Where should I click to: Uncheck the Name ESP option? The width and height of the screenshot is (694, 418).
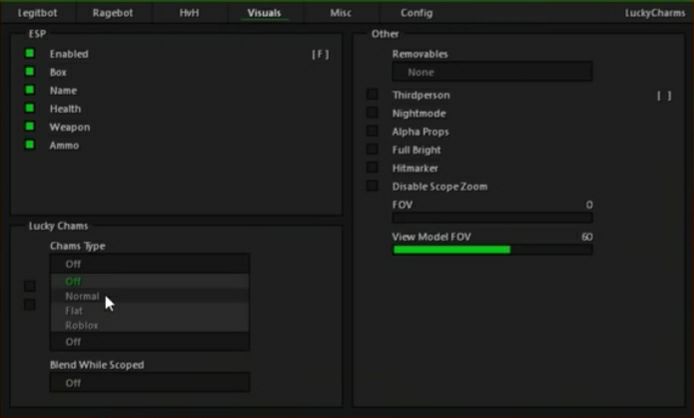click(30, 90)
